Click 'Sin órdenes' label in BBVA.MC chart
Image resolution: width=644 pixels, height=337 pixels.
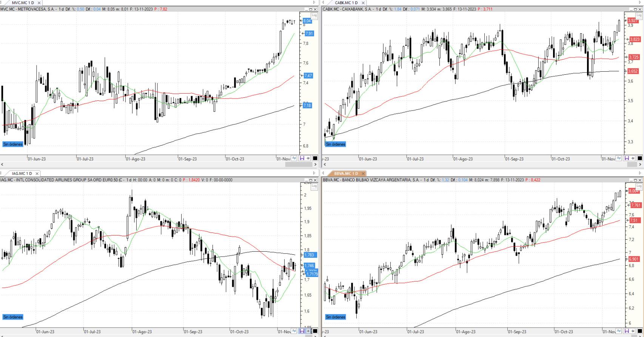(x=336, y=317)
